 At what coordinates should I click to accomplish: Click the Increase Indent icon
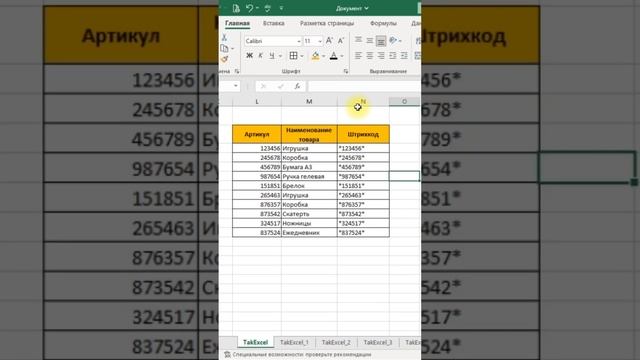pyautogui.click(x=404, y=56)
